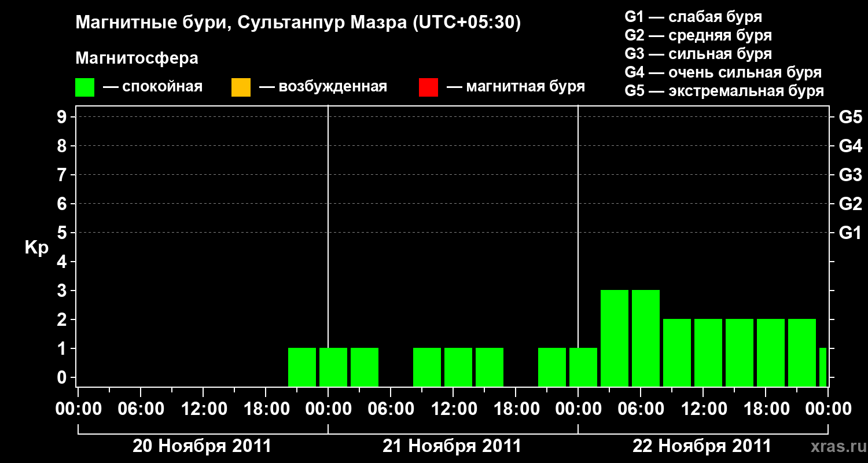Click the 'G3 — сильная буря' legend entry
The height and width of the screenshot is (463, 868).
(x=698, y=54)
